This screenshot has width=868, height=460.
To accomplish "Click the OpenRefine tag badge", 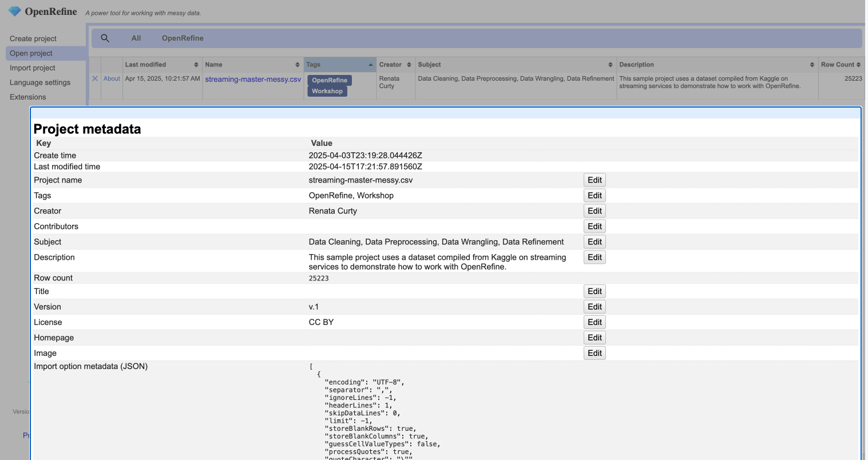I will pos(330,80).
